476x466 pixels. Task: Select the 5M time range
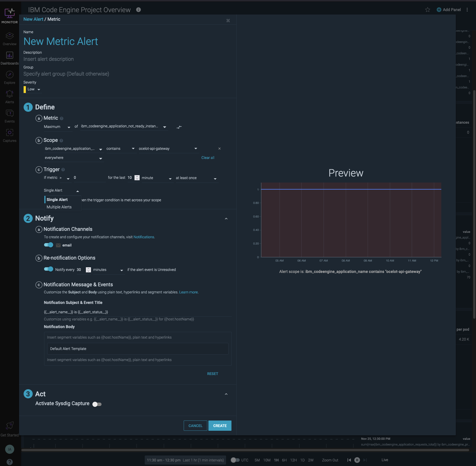coord(257,460)
